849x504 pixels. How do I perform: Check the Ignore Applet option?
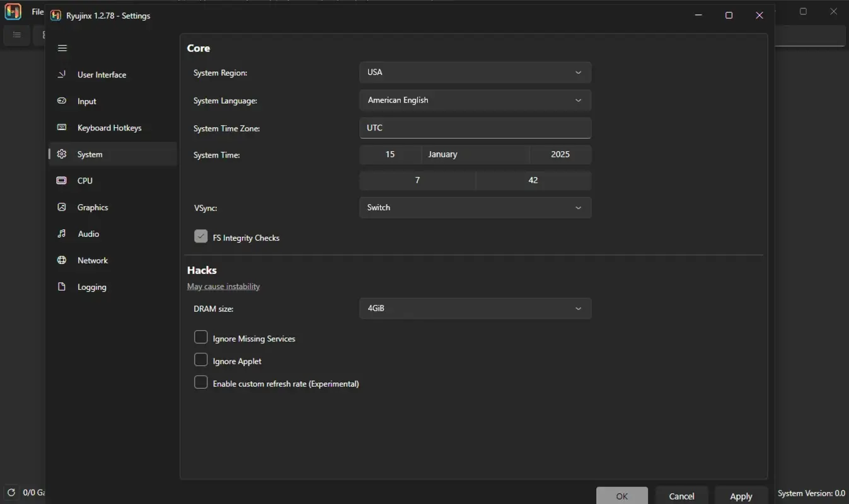pos(200,360)
